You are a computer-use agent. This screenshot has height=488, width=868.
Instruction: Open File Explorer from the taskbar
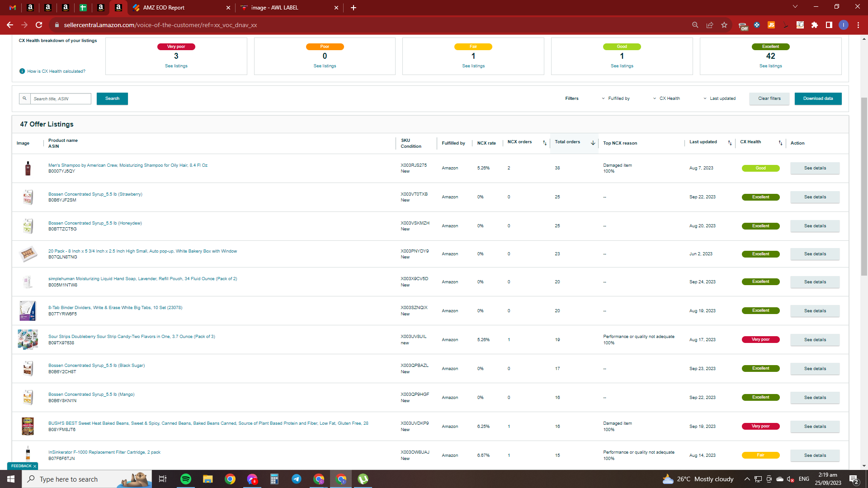(x=208, y=479)
